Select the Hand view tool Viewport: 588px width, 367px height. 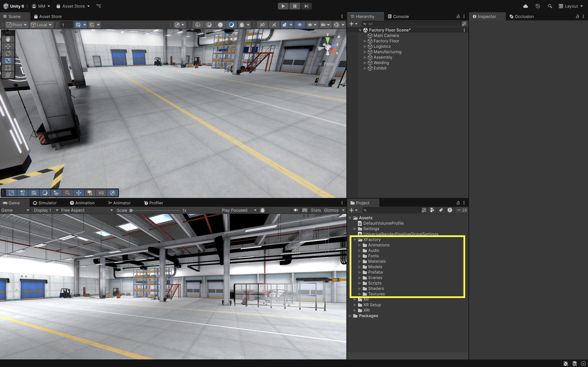(8, 39)
